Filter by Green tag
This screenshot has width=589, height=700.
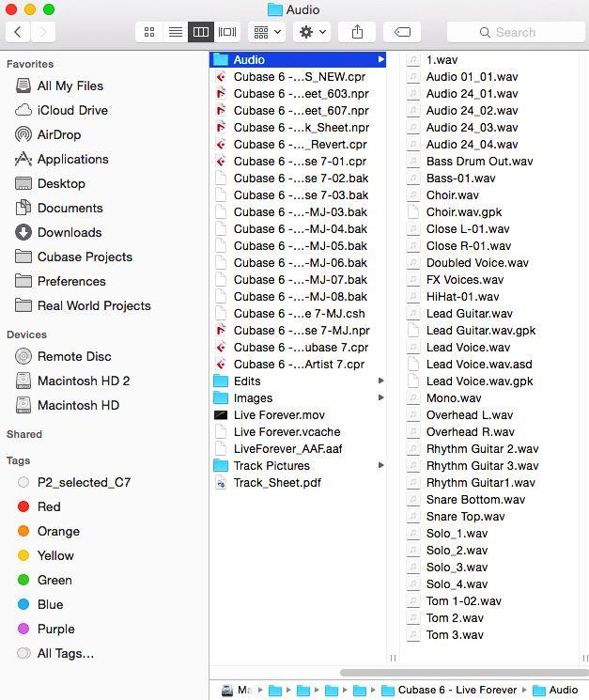pyautogui.click(x=45, y=580)
